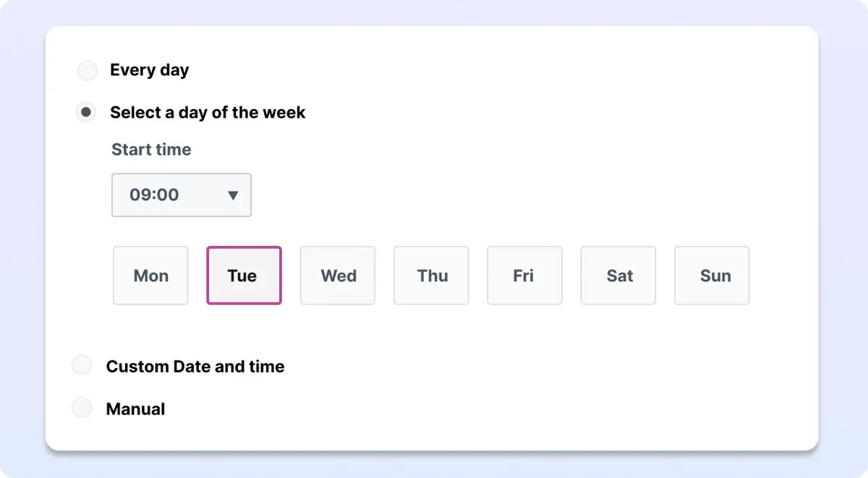Deselect the highlighted Tue button
This screenshot has width=868, height=478.
(x=244, y=276)
